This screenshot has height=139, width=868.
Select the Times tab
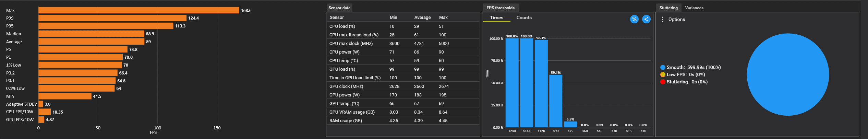(497, 18)
